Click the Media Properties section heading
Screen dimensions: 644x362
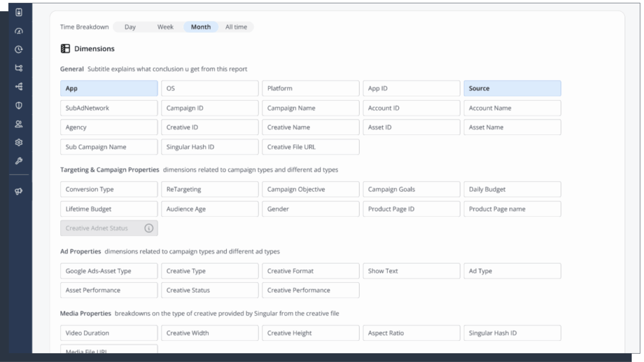click(86, 313)
